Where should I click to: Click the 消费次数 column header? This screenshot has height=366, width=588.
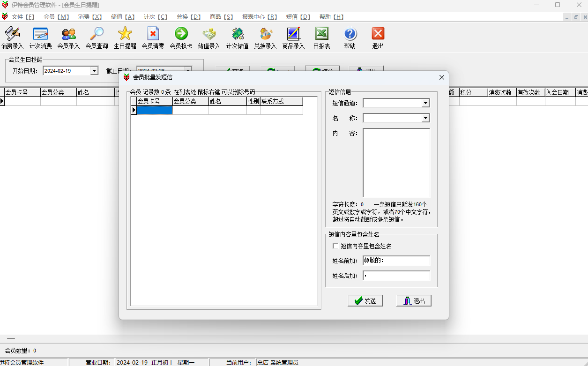[x=502, y=92]
